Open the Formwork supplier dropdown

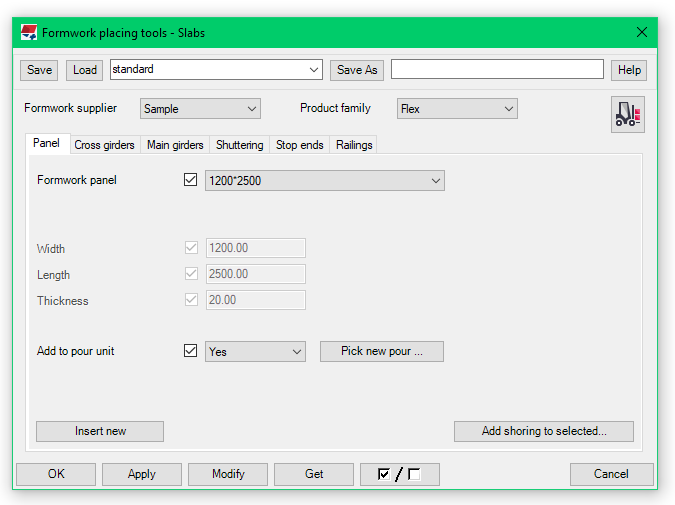click(x=200, y=109)
